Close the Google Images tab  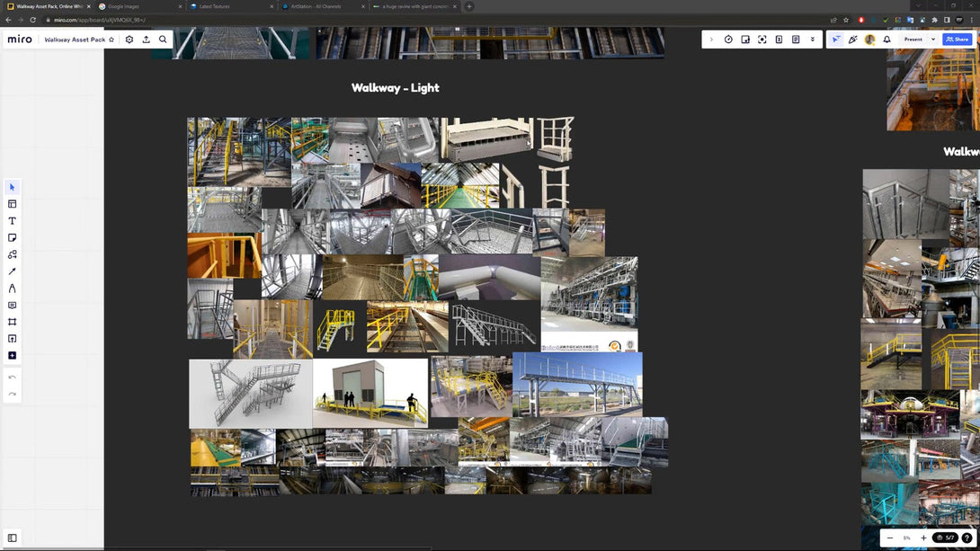(x=180, y=6)
